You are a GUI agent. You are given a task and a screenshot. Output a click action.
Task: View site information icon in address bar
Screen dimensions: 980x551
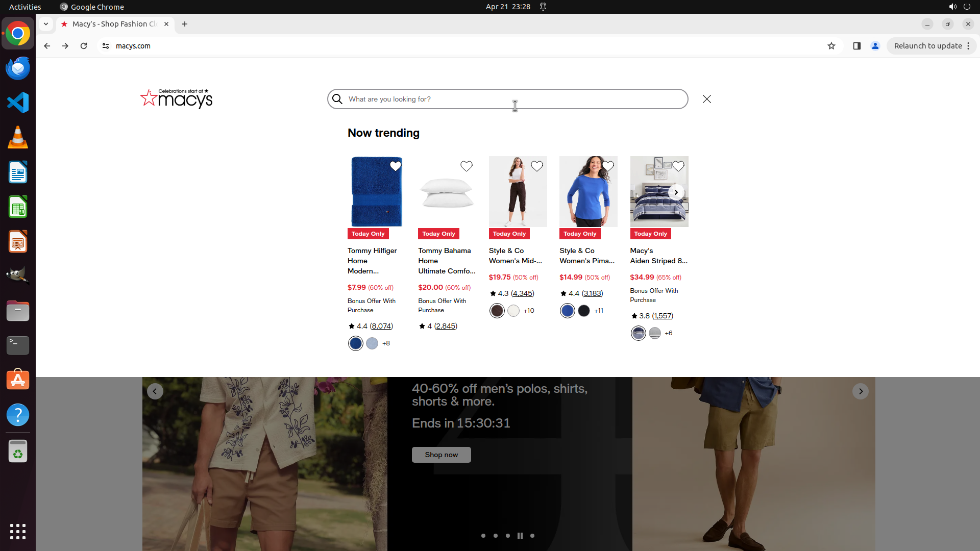[x=106, y=46]
